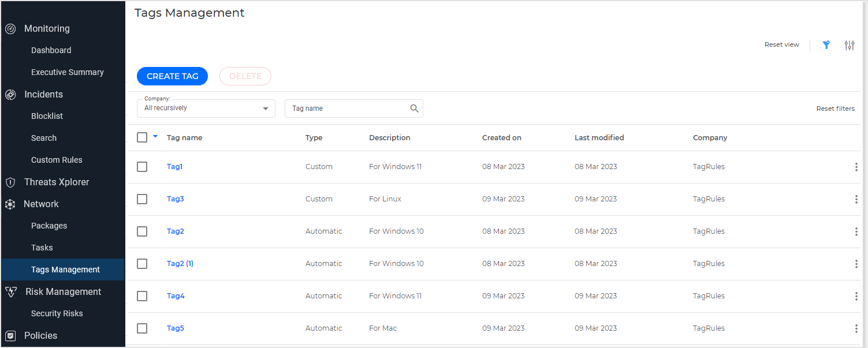The height and width of the screenshot is (348, 868).
Task: Open the Tag4 link
Action: 176,296
